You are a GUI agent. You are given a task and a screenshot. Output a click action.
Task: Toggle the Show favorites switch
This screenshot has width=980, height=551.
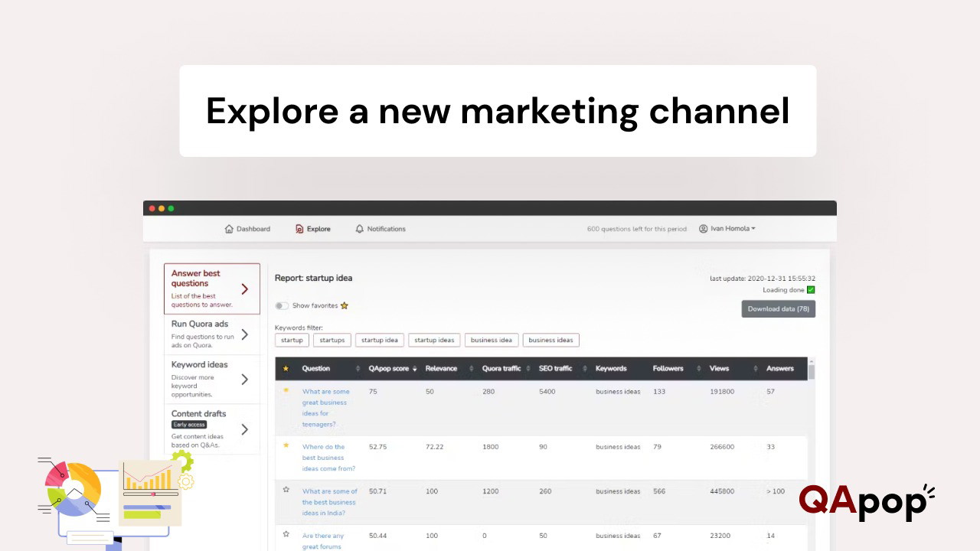(283, 306)
